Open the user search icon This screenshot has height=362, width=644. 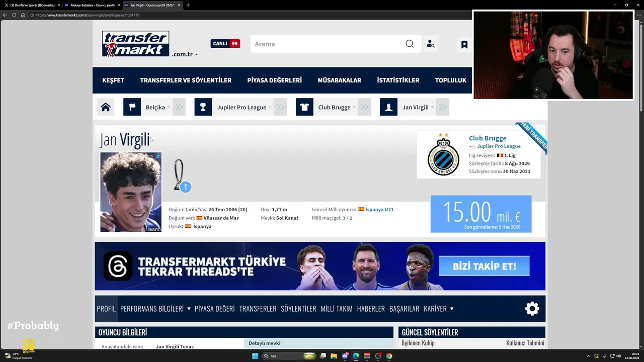[431, 44]
